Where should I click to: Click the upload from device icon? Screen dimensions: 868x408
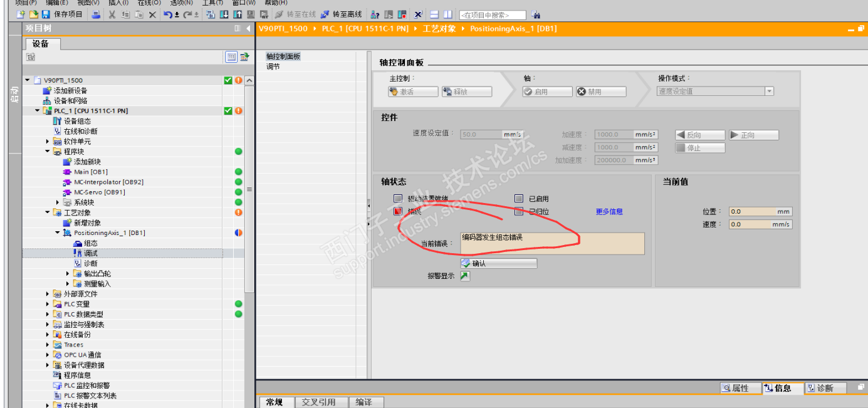point(237,14)
